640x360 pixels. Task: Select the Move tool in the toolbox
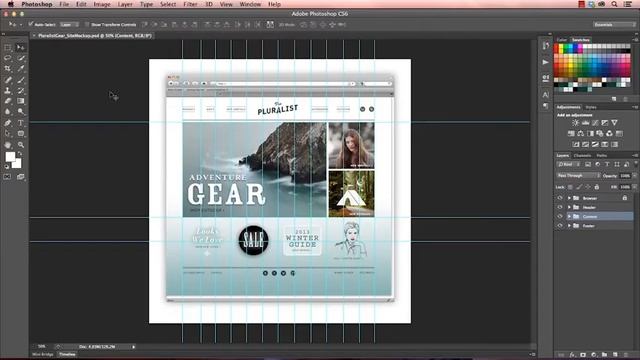(20, 47)
